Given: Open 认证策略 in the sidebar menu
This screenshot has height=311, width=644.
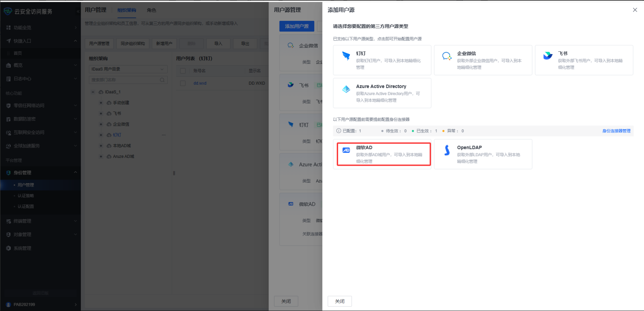Looking at the screenshot, I should (26, 196).
